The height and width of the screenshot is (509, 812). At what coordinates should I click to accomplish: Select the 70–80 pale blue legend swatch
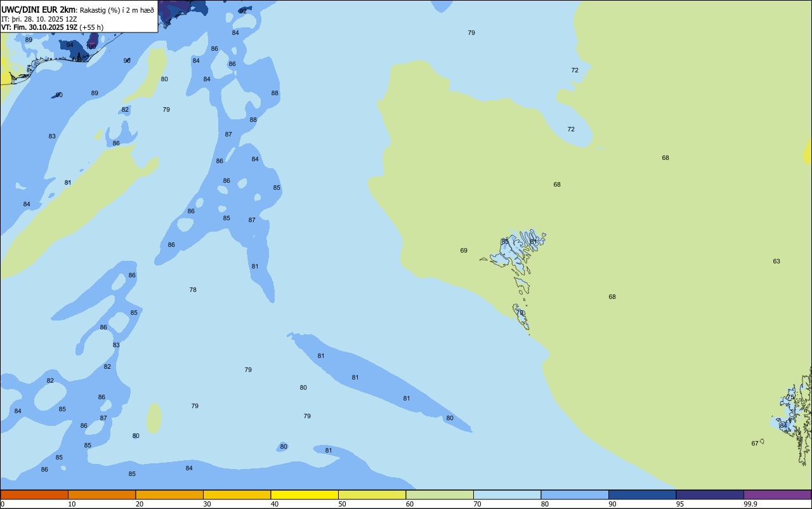click(507, 494)
